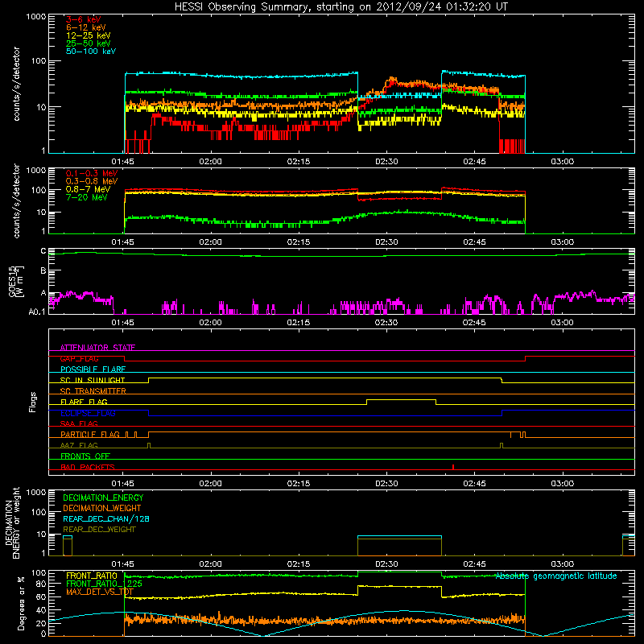Click the DECIMATION_WEIGHT legend label
This screenshot has height=644, width=644.
point(102,508)
